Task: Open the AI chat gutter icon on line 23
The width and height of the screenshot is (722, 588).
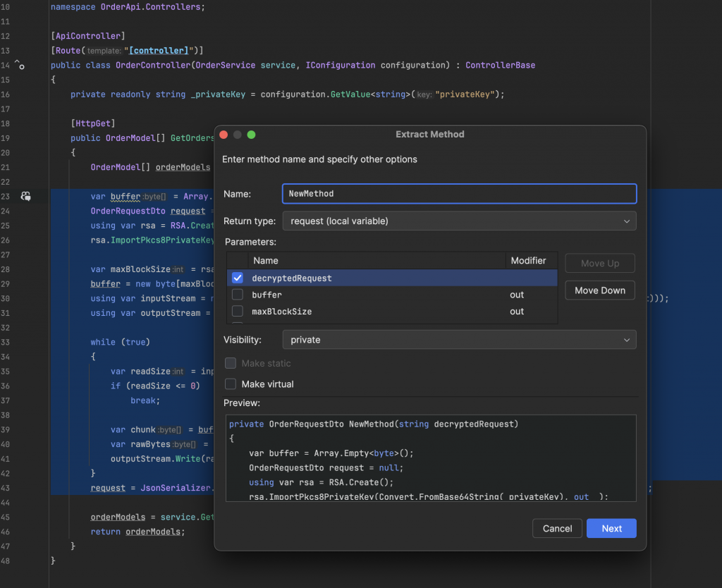Action: click(x=25, y=196)
